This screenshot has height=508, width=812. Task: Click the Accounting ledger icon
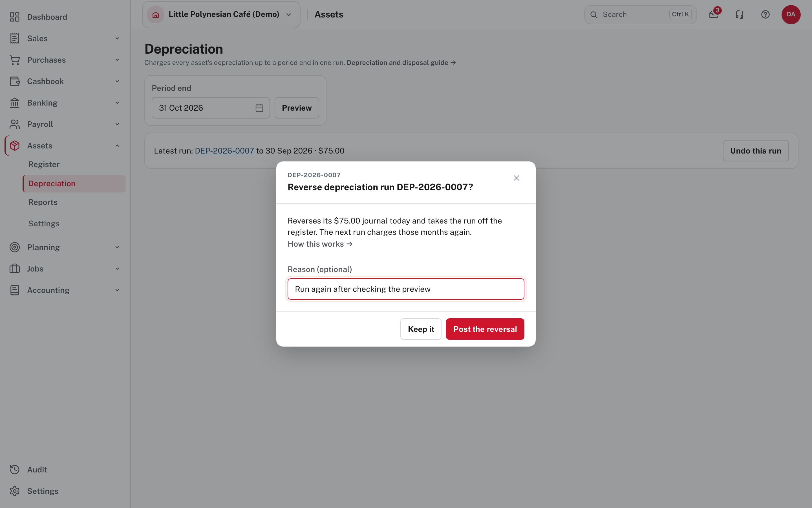click(x=14, y=290)
